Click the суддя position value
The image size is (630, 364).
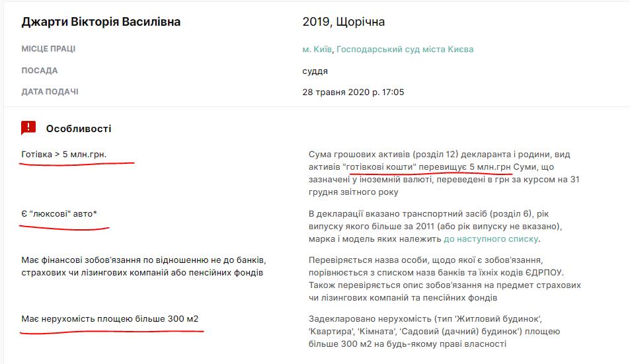[315, 71]
